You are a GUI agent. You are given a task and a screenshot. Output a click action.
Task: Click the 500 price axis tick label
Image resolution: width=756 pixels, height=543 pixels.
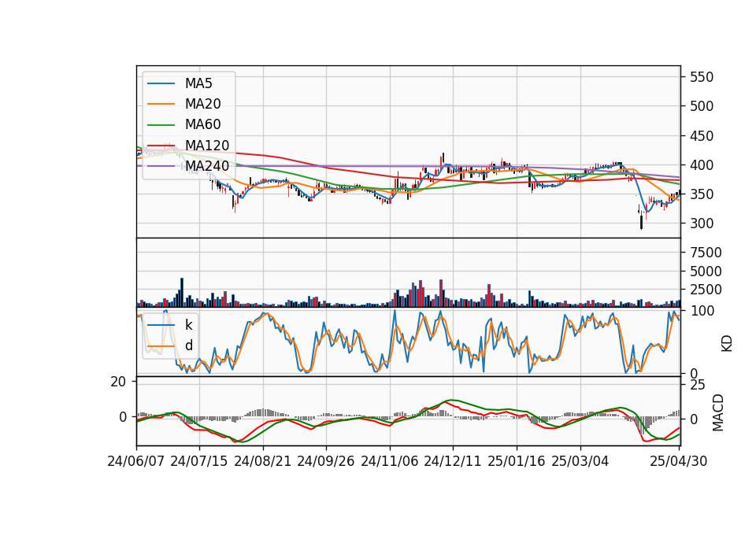click(702, 106)
